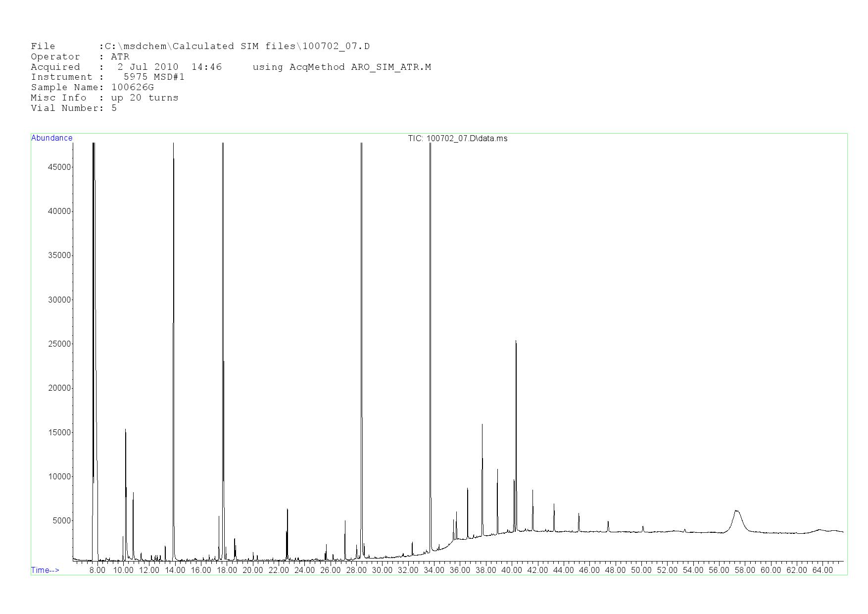
Task: Click the 64.00 time axis label
Action: coord(822,570)
